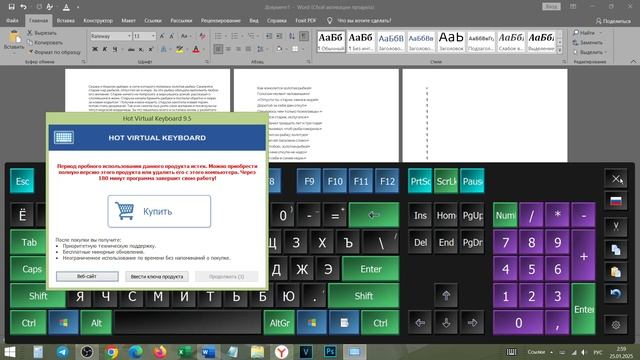Show paragraph marks with the pilcrow icon
The height and width of the screenshot is (360, 640).
click(x=304, y=36)
